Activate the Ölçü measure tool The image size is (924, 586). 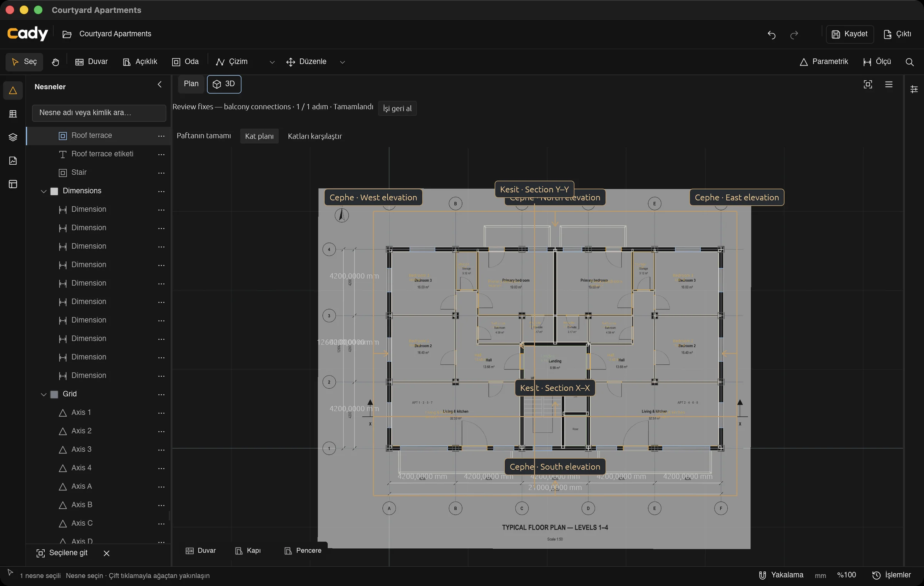click(x=877, y=62)
